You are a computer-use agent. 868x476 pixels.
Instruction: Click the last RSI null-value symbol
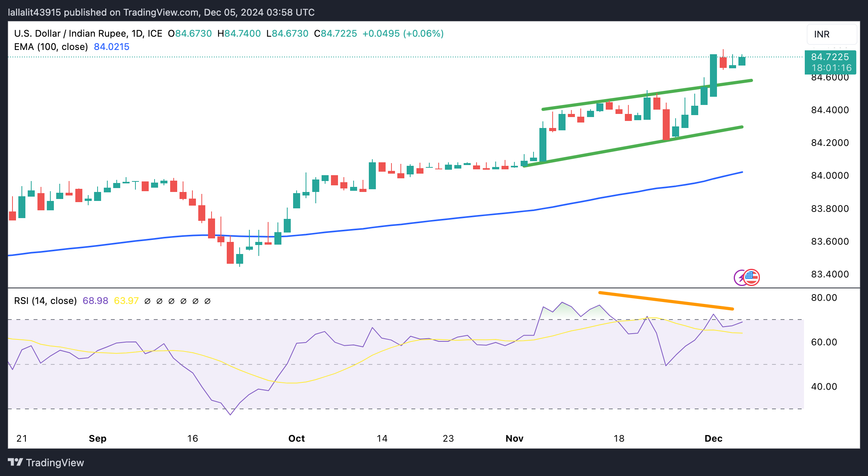point(208,301)
